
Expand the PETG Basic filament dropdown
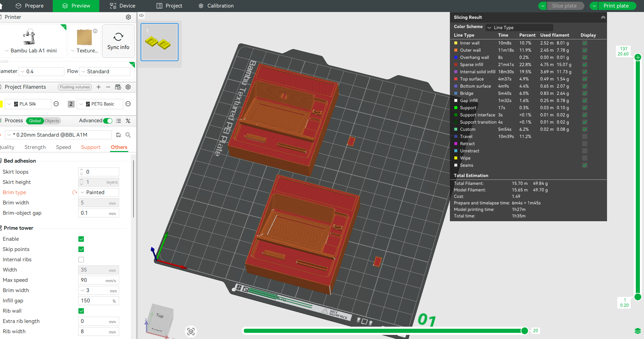coord(100,104)
